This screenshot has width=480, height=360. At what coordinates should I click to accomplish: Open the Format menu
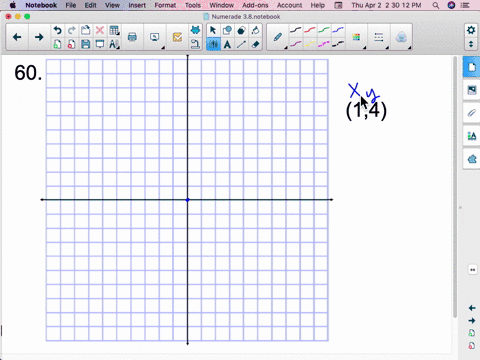click(165, 5)
